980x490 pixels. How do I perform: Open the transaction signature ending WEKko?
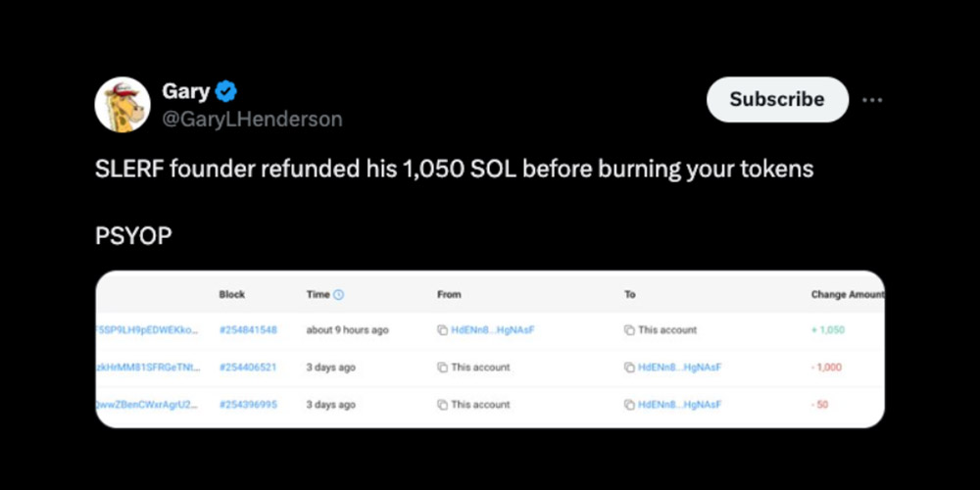point(147,330)
